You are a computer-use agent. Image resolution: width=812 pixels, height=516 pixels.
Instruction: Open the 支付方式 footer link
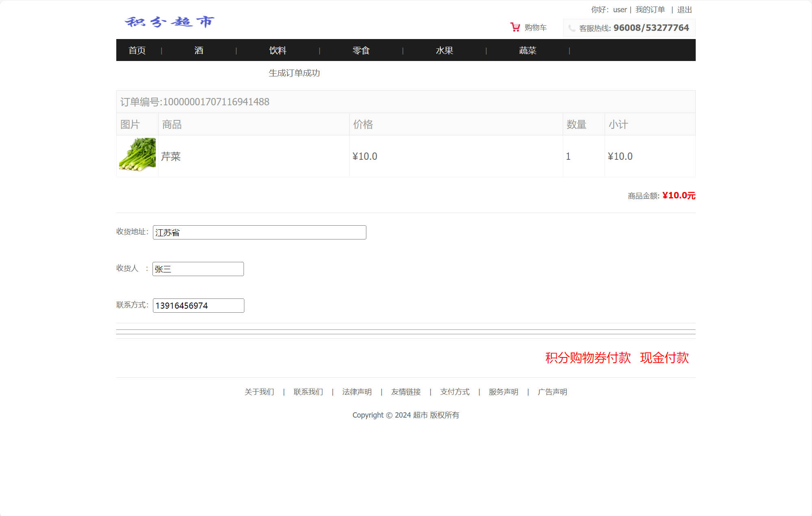coord(455,392)
